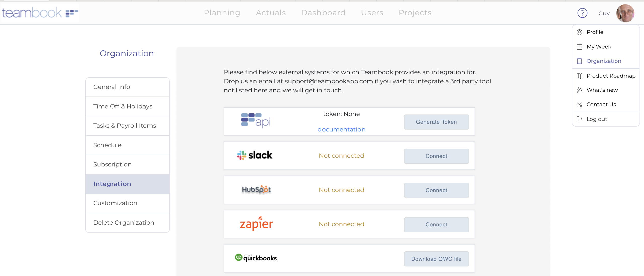644x276 pixels.
Task: Open the Planning tab
Action: coord(222,13)
